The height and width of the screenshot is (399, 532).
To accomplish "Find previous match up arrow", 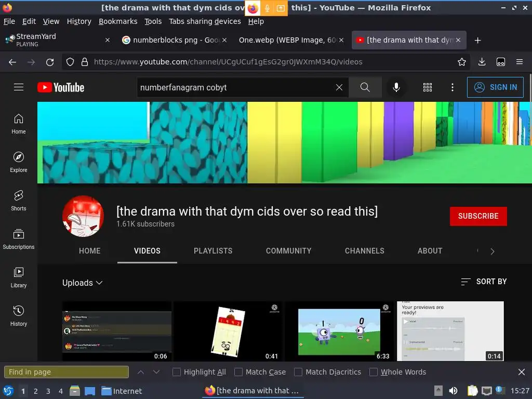I will click(140, 372).
